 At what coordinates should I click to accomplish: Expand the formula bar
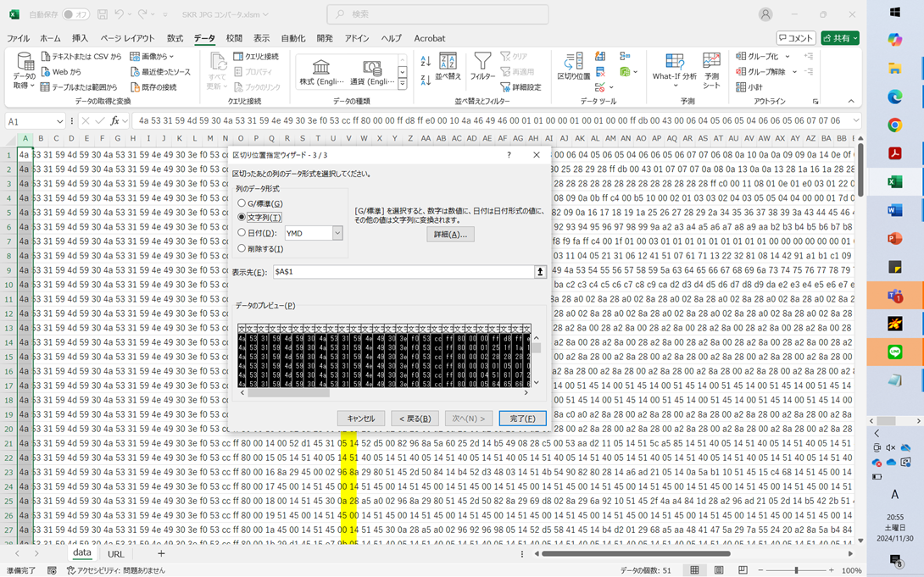click(x=855, y=120)
